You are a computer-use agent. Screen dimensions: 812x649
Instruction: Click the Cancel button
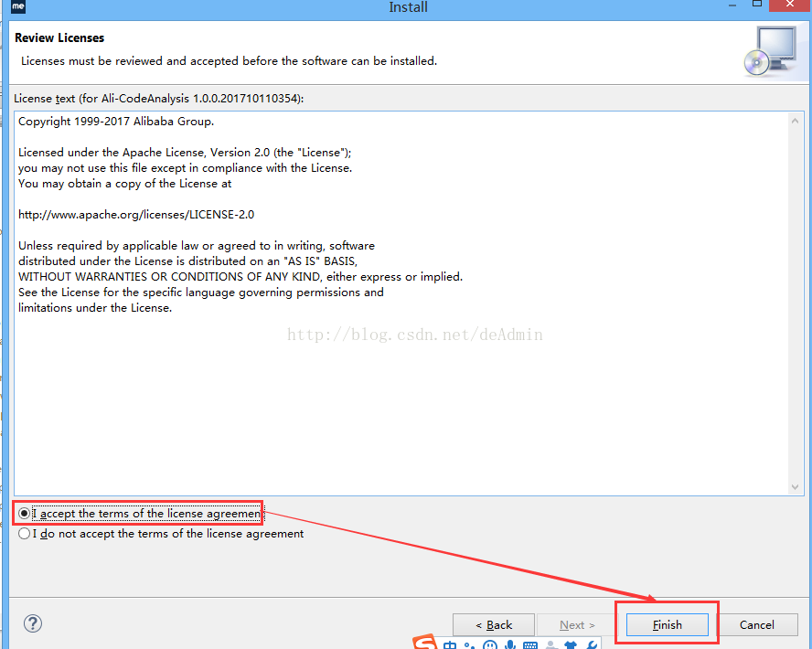click(756, 624)
